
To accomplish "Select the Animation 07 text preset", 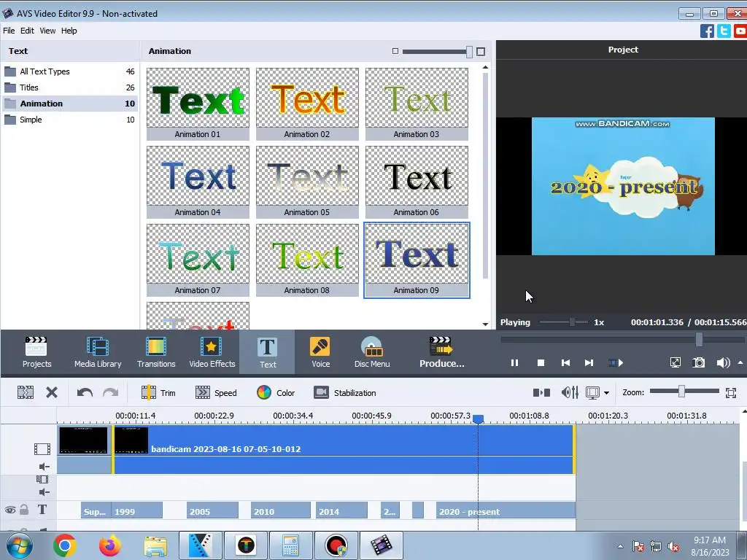I will point(198,260).
